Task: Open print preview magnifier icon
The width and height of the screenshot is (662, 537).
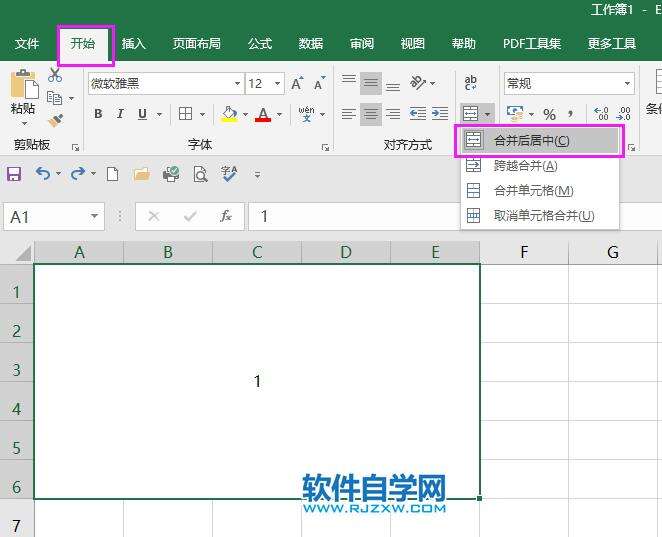Action: pyautogui.click(x=201, y=174)
